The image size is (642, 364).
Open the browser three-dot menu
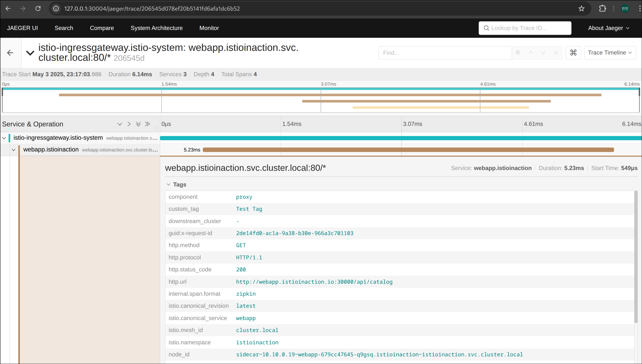639,9
